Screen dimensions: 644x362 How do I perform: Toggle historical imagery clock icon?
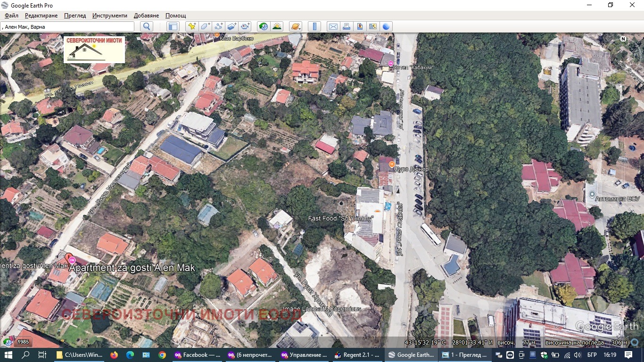(264, 26)
